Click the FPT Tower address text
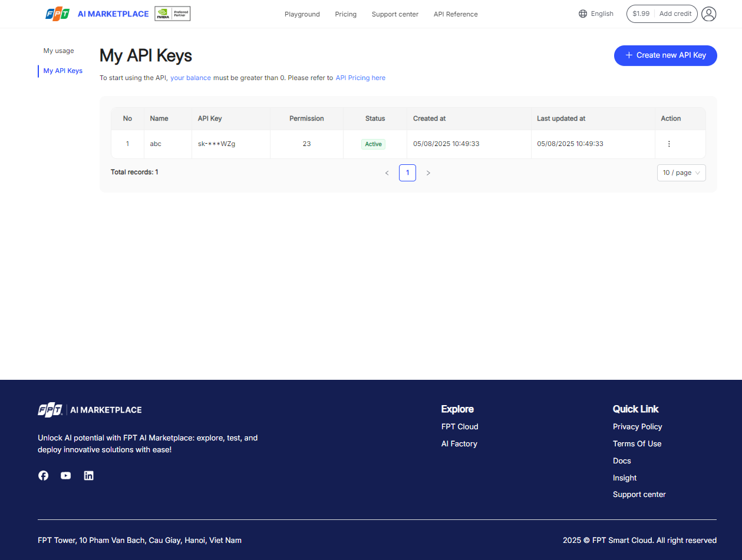742x560 pixels. click(140, 541)
